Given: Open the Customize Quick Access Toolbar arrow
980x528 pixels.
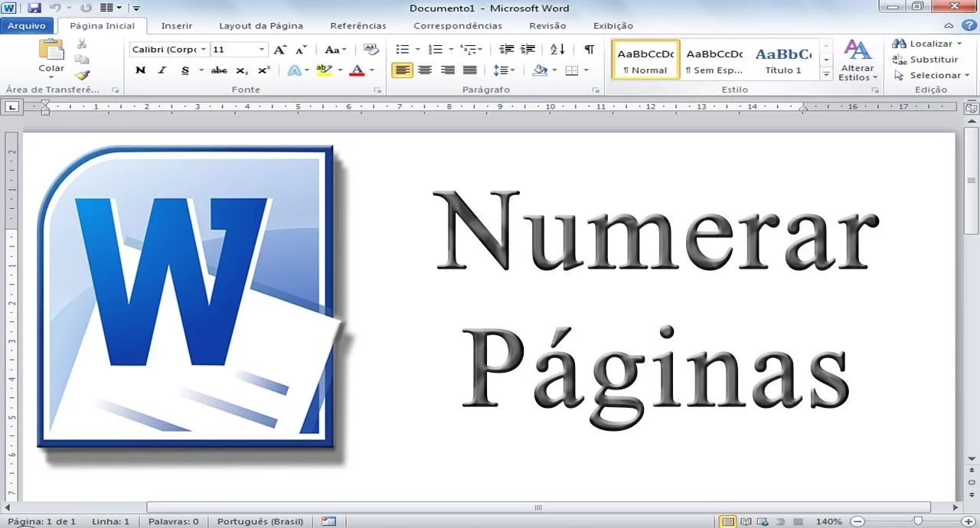Looking at the screenshot, I should point(136,8).
